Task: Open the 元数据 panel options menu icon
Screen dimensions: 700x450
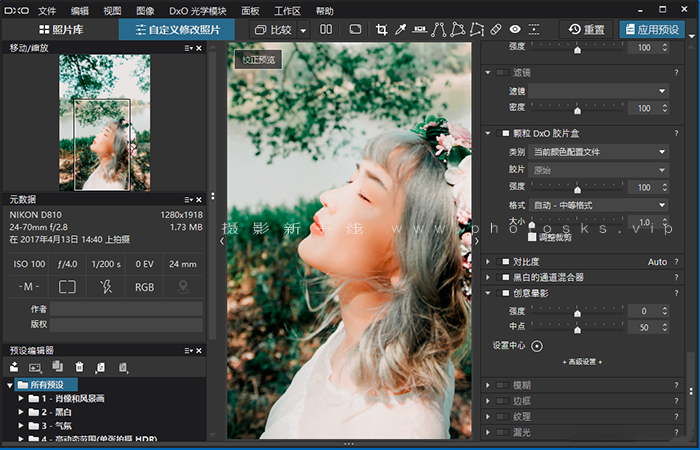Action: tap(188, 200)
